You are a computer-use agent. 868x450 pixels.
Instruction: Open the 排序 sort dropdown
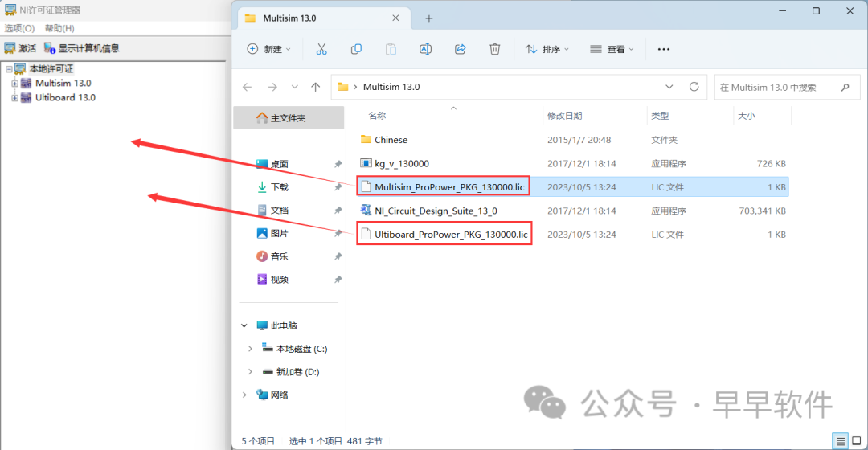[547, 49]
